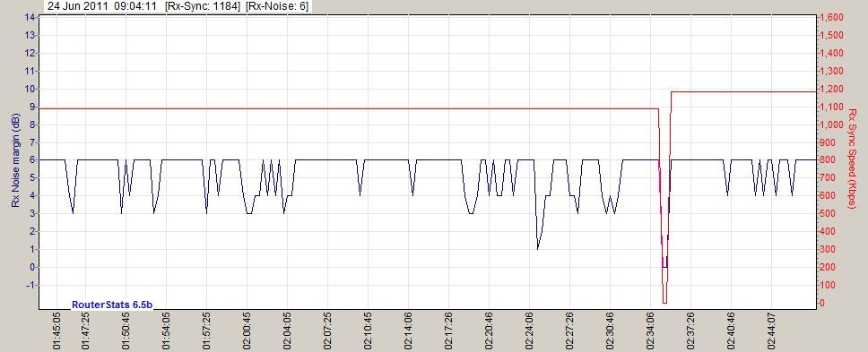Select the 01:50:45 time label

[x=126, y=331]
